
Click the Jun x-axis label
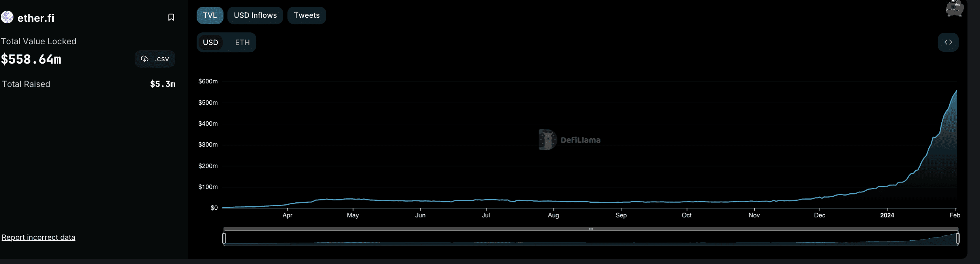(421, 215)
